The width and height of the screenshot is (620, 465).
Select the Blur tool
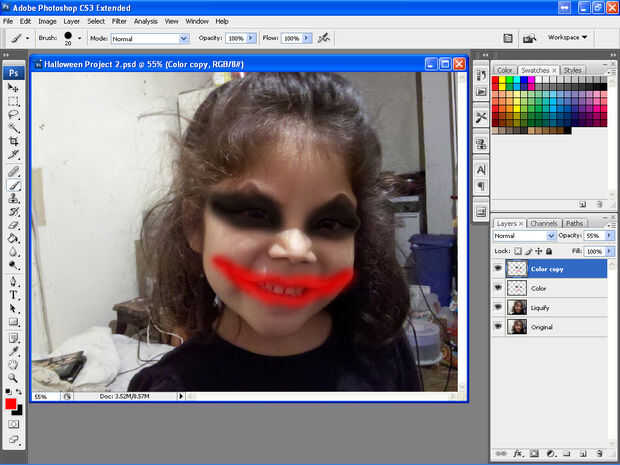point(13,252)
